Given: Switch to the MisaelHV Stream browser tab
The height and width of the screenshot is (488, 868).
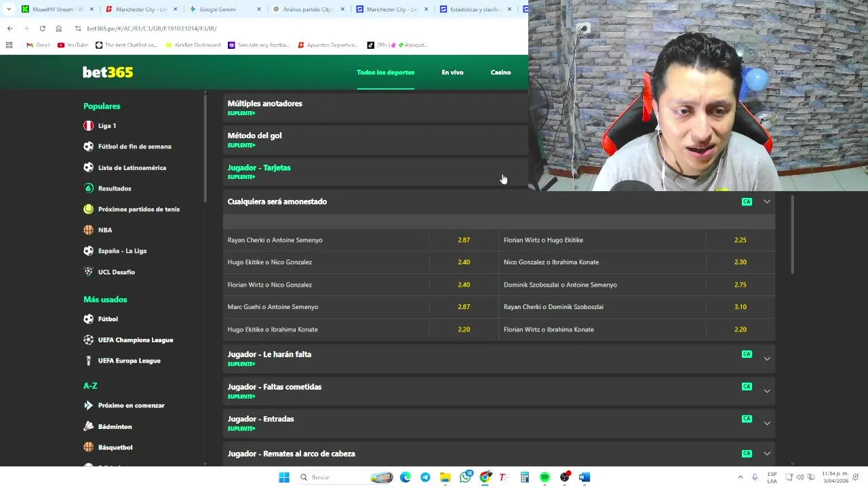Looking at the screenshot, I should 56,9.
